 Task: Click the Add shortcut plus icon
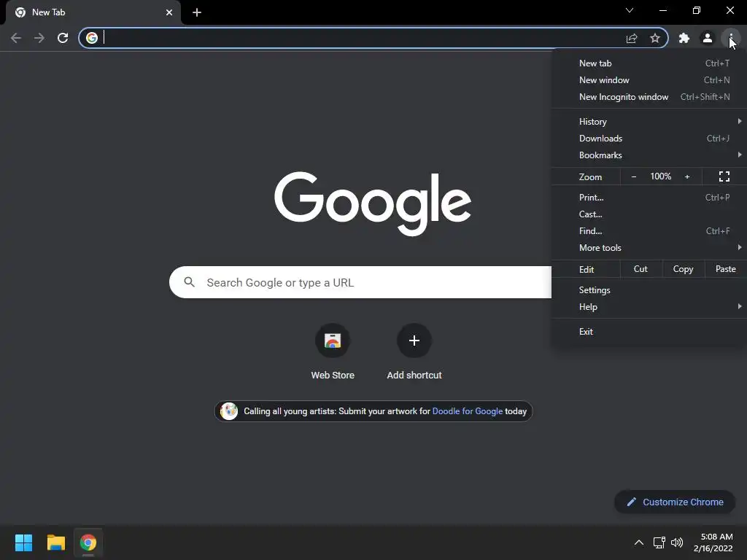(x=414, y=341)
